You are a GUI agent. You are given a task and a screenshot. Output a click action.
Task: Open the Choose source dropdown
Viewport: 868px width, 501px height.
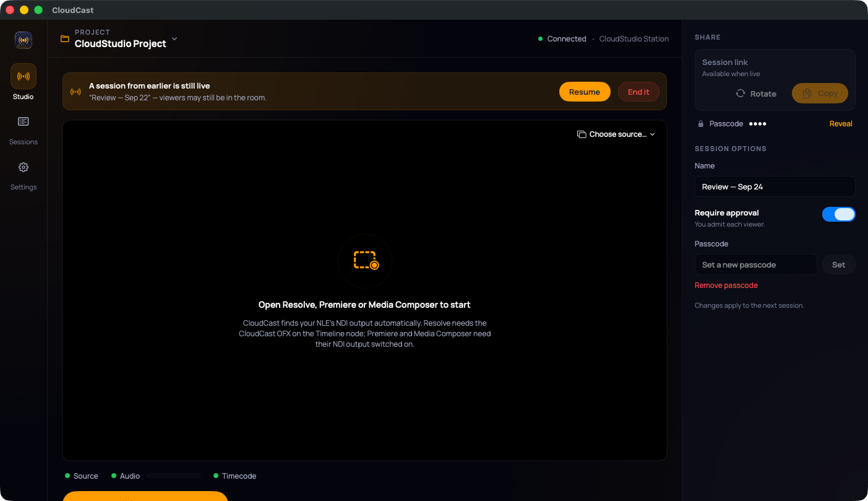click(616, 134)
